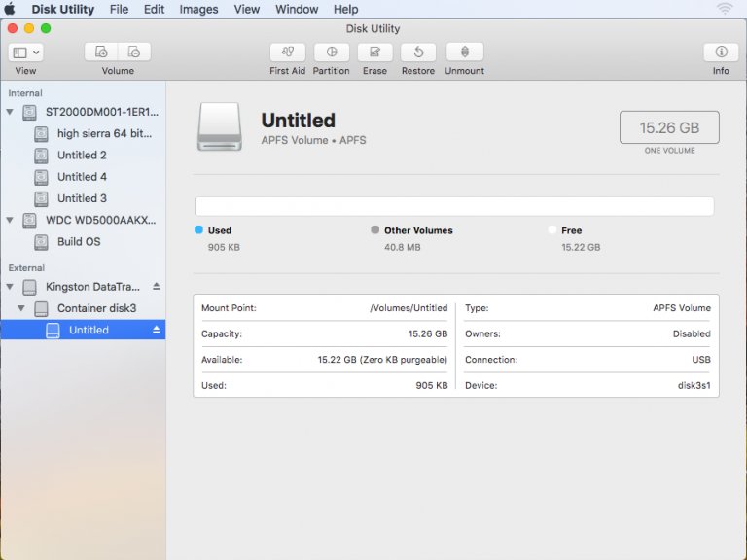Image resolution: width=747 pixels, height=560 pixels.
Task: Click the Container disk3 drive icon
Action: pos(42,308)
